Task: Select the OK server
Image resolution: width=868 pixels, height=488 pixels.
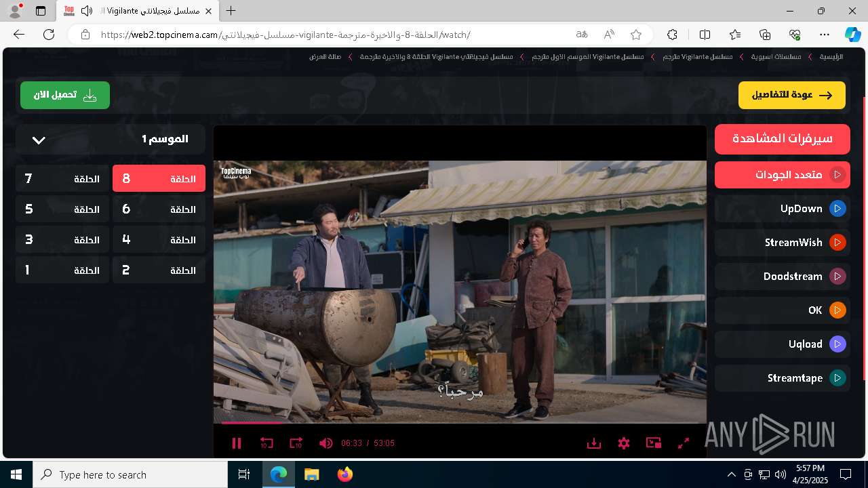Action: [x=783, y=310]
